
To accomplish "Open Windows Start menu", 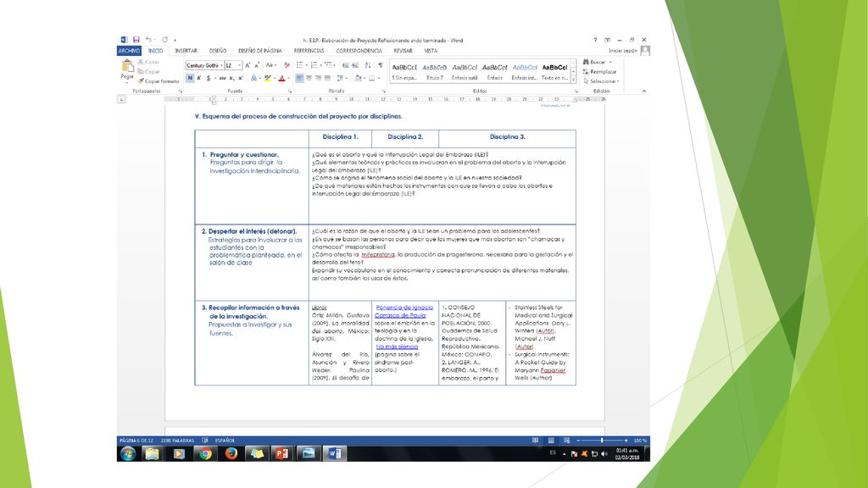I will pos(128,454).
